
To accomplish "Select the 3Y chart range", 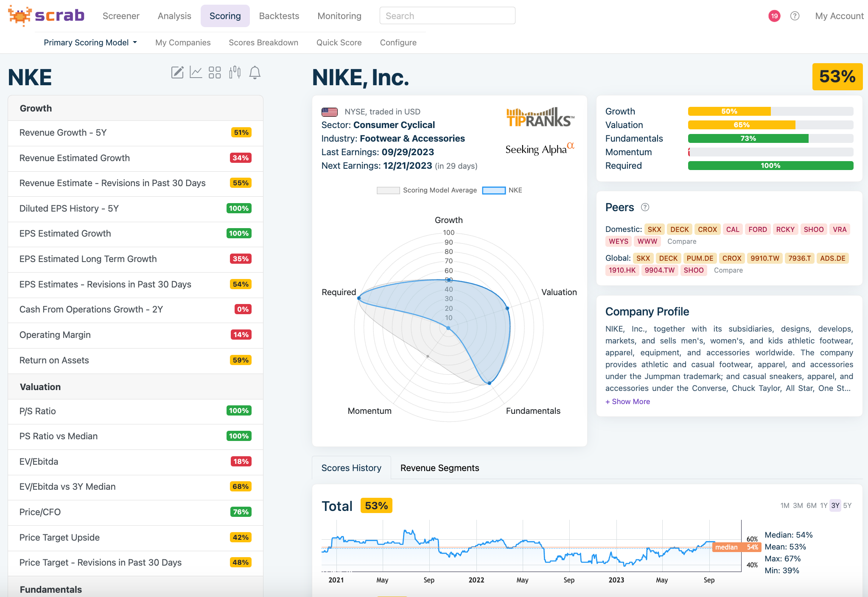I will 835,505.
